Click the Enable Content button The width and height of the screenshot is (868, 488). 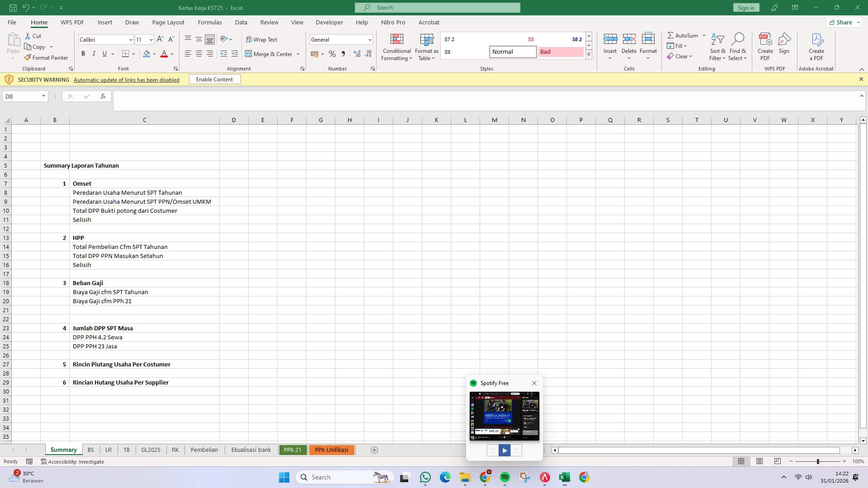pos(214,79)
